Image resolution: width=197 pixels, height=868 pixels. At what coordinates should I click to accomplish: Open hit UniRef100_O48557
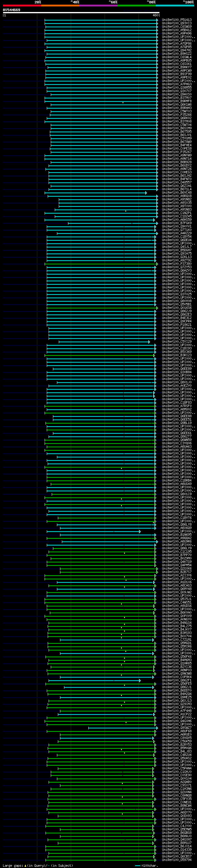pyautogui.click(x=177, y=182)
